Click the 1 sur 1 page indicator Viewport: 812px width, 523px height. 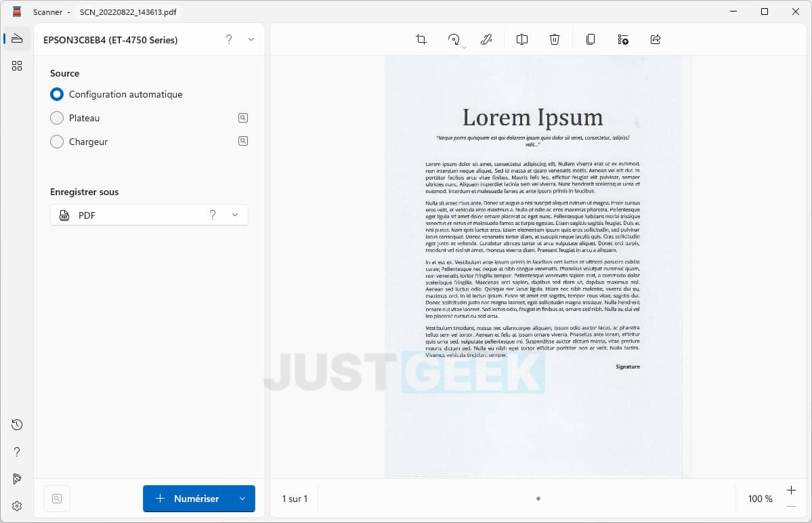[x=295, y=499]
